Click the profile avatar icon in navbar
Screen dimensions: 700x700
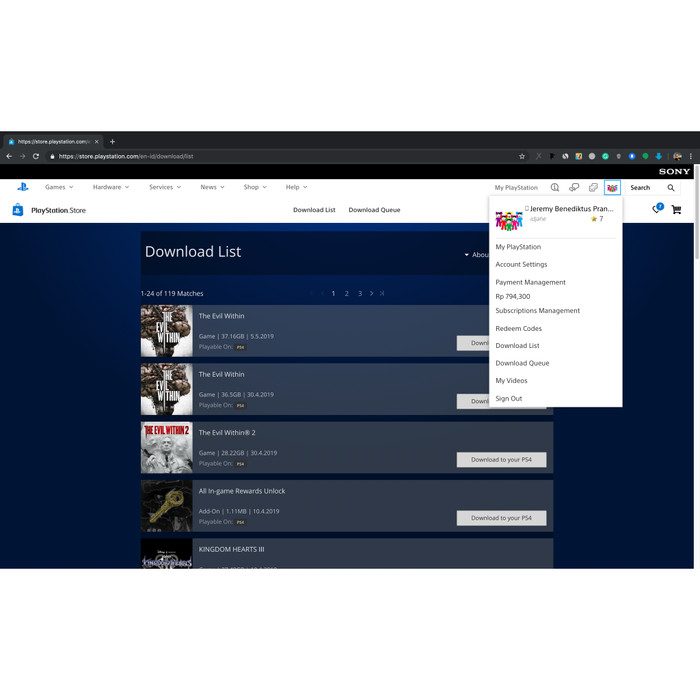coord(612,187)
